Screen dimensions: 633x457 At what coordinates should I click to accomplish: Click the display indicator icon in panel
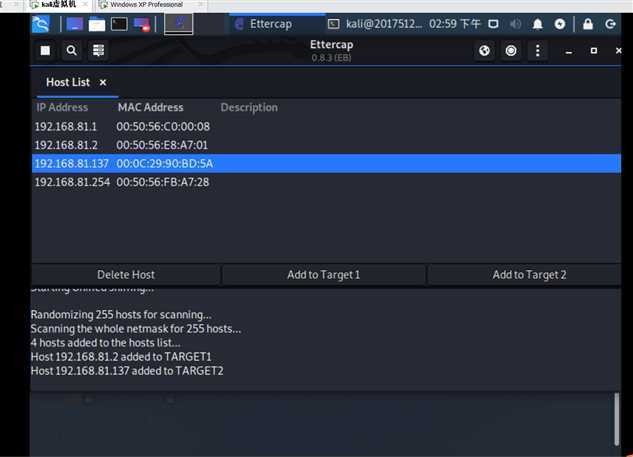click(x=493, y=24)
